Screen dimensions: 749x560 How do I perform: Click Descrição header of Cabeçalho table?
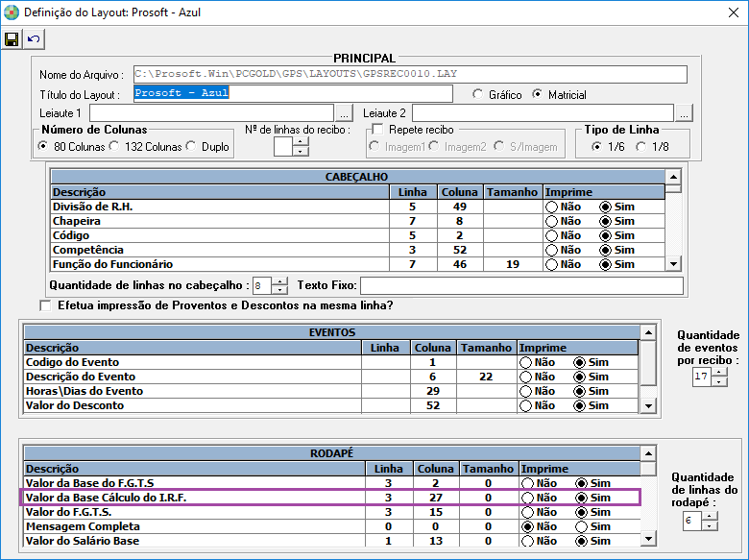pyautogui.click(x=220, y=192)
